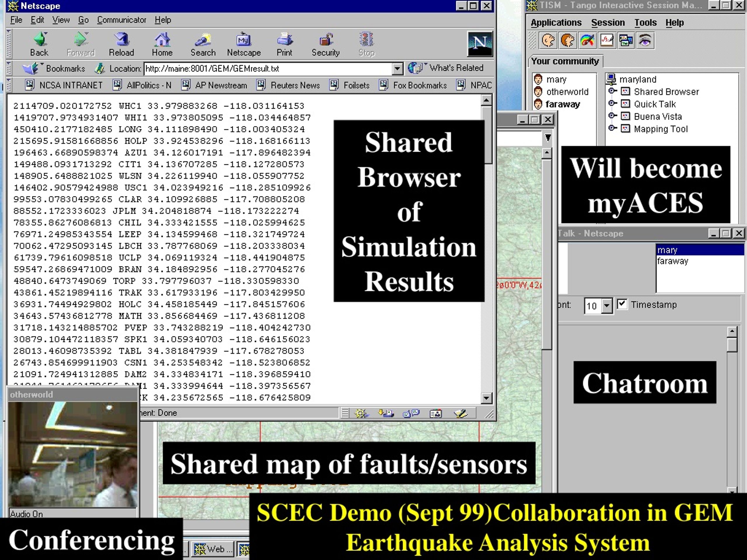Open the Fox Bookmarks link
This screenshot has width=747, height=560.
point(413,85)
